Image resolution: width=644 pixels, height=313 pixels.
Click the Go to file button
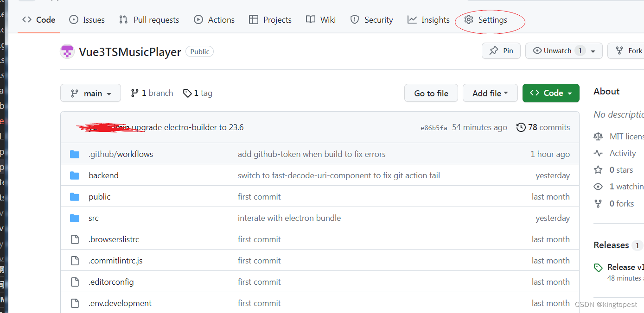pos(431,93)
